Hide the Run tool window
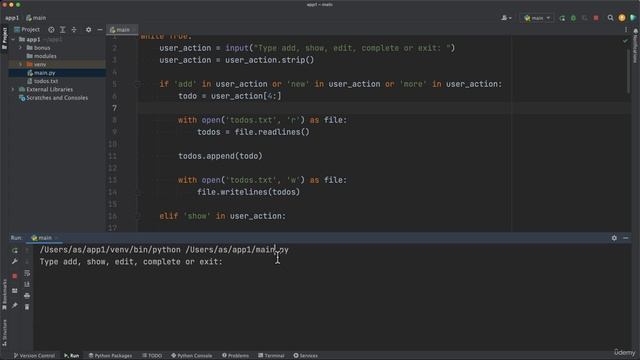This screenshot has width=640, height=360. [x=626, y=238]
